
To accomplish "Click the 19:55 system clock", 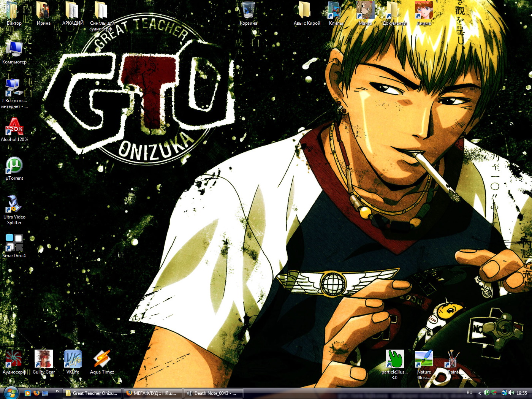I will (x=522, y=393).
